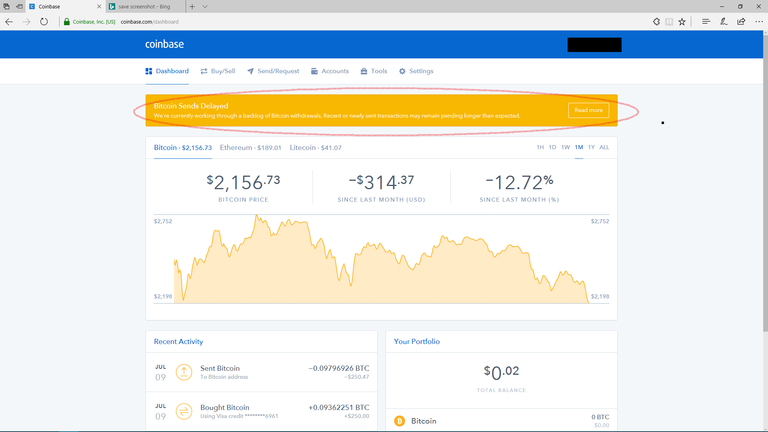Set chart range to 1W
This screenshot has height=432, width=768.
click(x=565, y=147)
